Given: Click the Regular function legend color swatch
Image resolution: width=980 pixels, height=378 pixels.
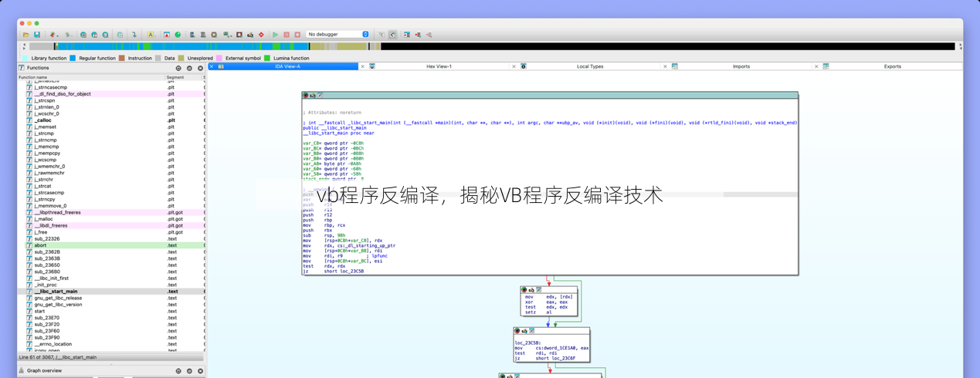Looking at the screenshot, I should pyautogui.click(x=73, y=58).
